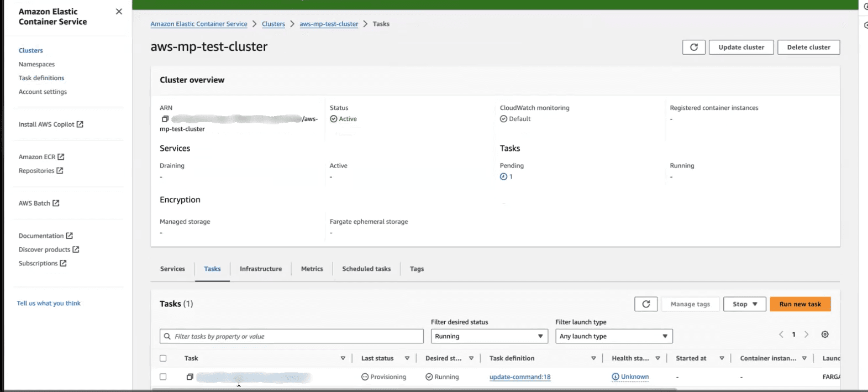Image resolution: width=868 pixels, height=392 pixels.
Task: Switch to the Infrastructure tab
Action: (x=261, y=269)
